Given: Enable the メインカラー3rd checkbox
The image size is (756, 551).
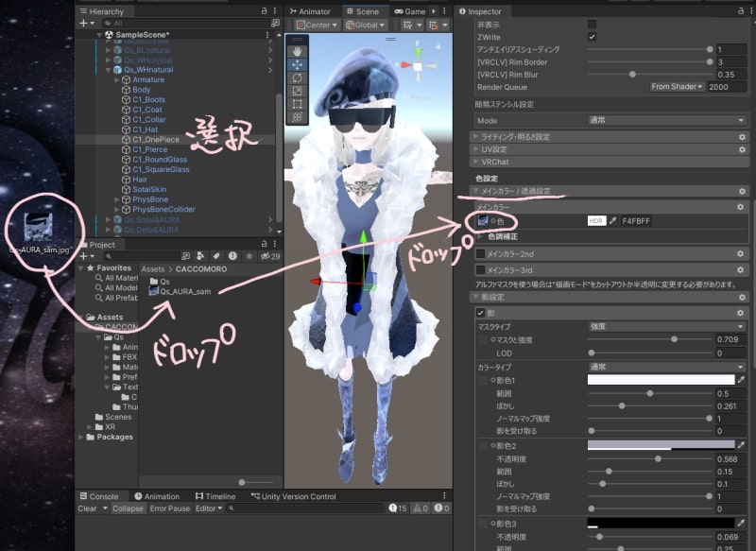Looking at the screenshot, I should 481,269.
